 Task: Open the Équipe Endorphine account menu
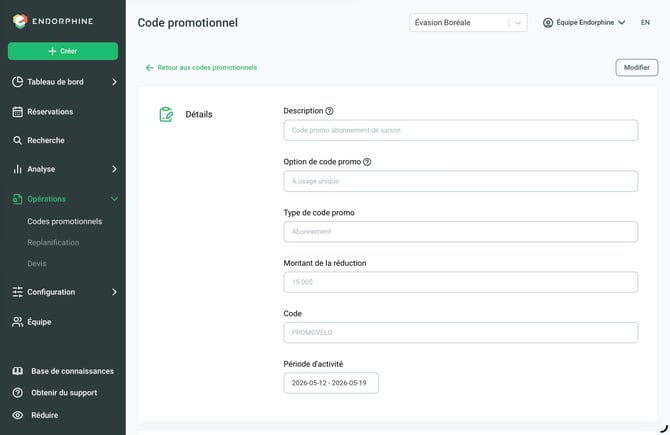tap(584, 22)
